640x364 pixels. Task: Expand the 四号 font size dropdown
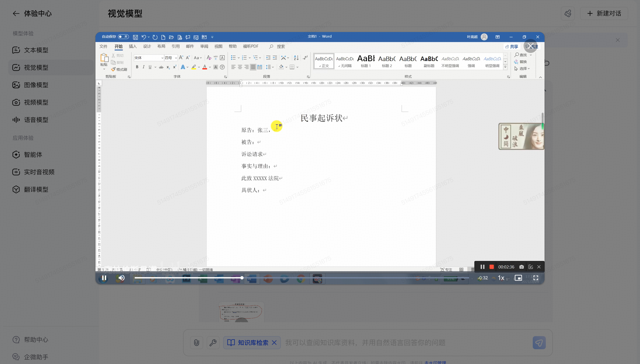(176, 58)
